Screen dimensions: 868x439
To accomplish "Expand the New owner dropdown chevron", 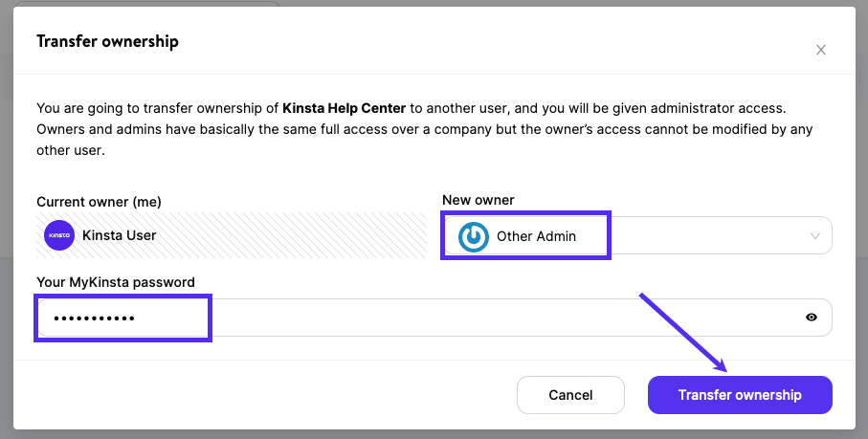I will click(x=815, y=236).
